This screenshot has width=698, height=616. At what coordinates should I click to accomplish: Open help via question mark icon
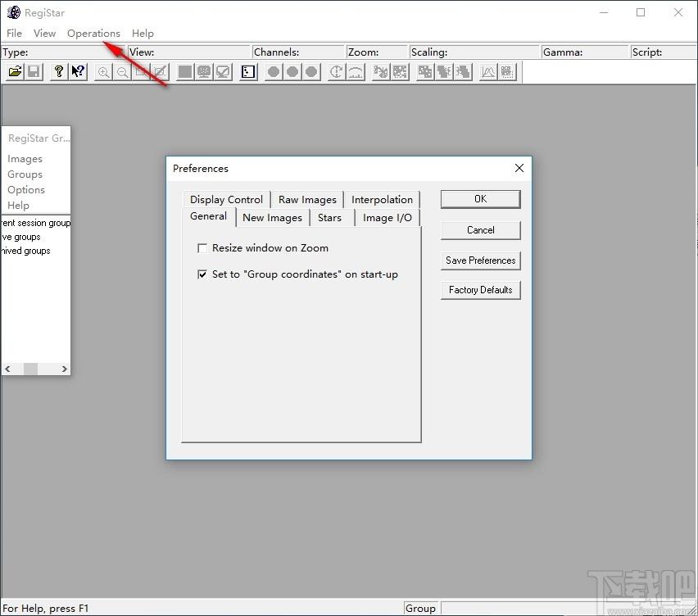point(59,71)
